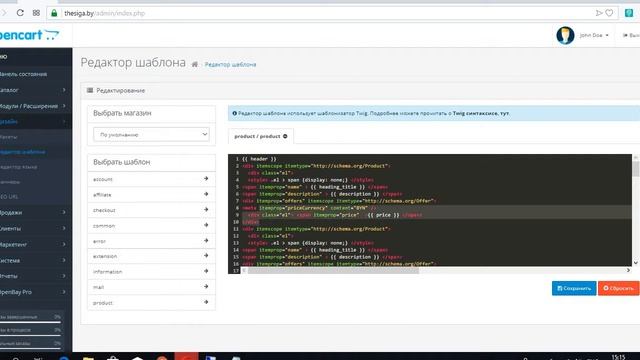Click the red Сбросить reset button
The width and height of the screenshot is (640, 360).
619,288
